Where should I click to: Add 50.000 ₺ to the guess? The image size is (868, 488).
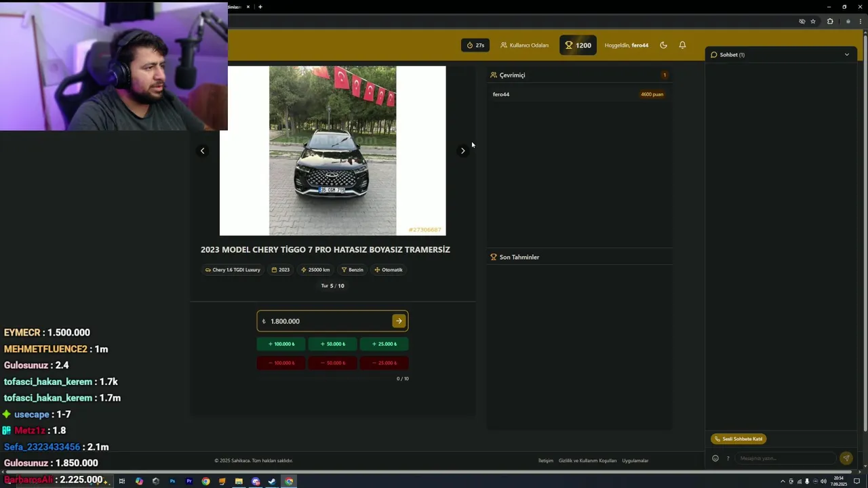click(332, 344)
